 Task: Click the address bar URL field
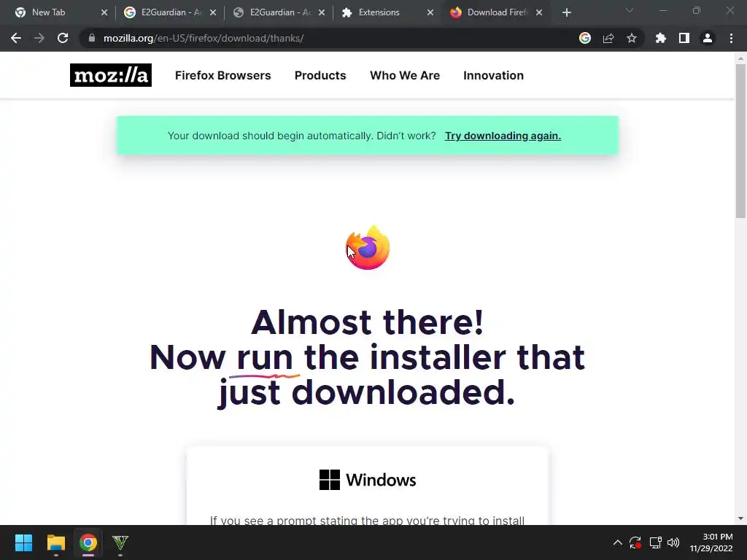tap(329, 38)
